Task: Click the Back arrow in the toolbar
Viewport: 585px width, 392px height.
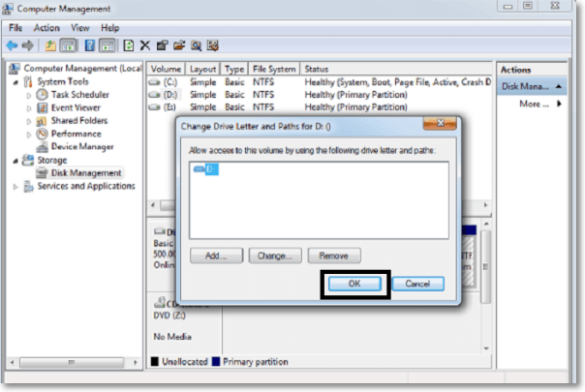Action: click(x=12, y=45)
